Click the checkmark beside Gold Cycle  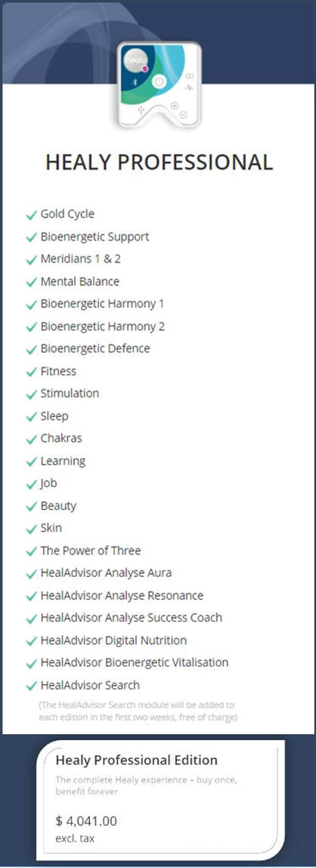click(32, 215)
